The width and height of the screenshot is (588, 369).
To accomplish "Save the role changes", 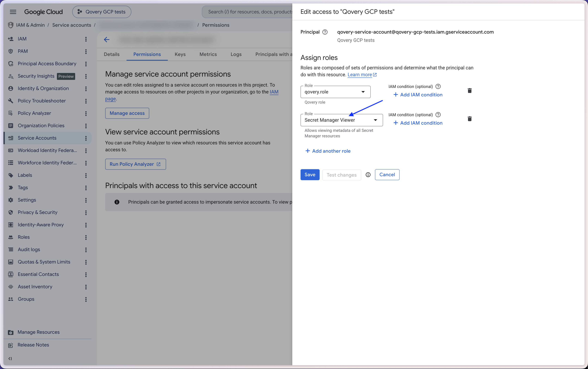I will pos(310,175).
